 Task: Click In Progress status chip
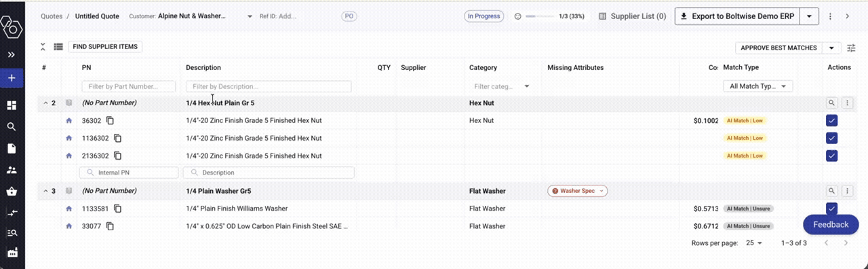(484, 16)
